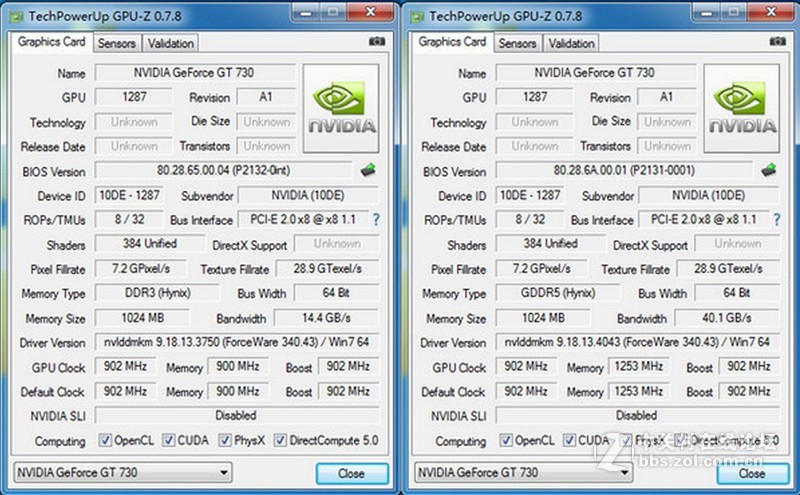Toggle OpenCL checkbox in left window
Viewport: 800px width, 495px height.
[x=105, y=440]
